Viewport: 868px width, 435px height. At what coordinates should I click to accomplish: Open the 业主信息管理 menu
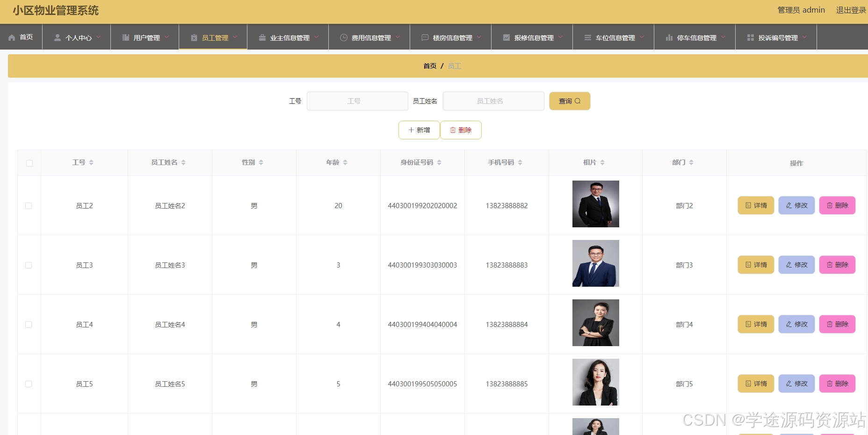[x=288, y=37]
